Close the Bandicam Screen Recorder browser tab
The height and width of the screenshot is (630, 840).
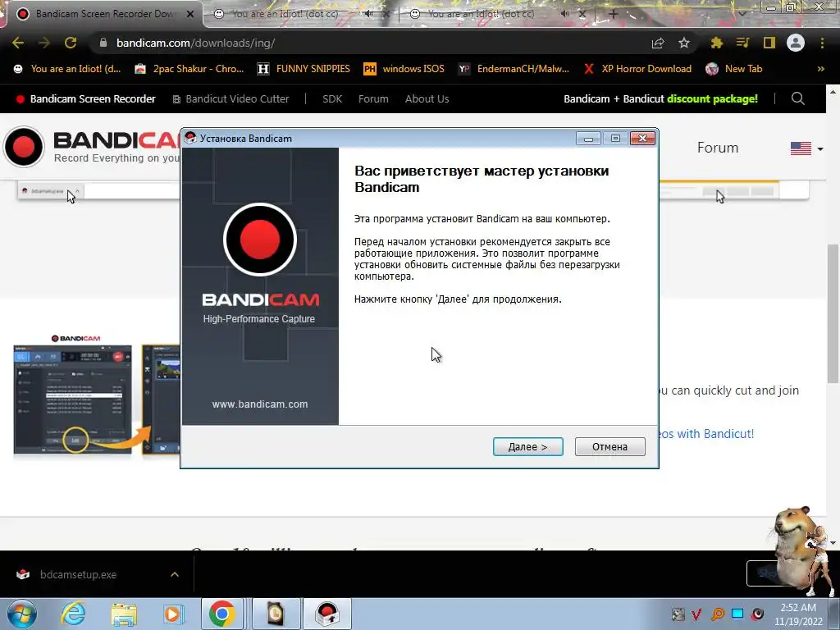(190, 14)
